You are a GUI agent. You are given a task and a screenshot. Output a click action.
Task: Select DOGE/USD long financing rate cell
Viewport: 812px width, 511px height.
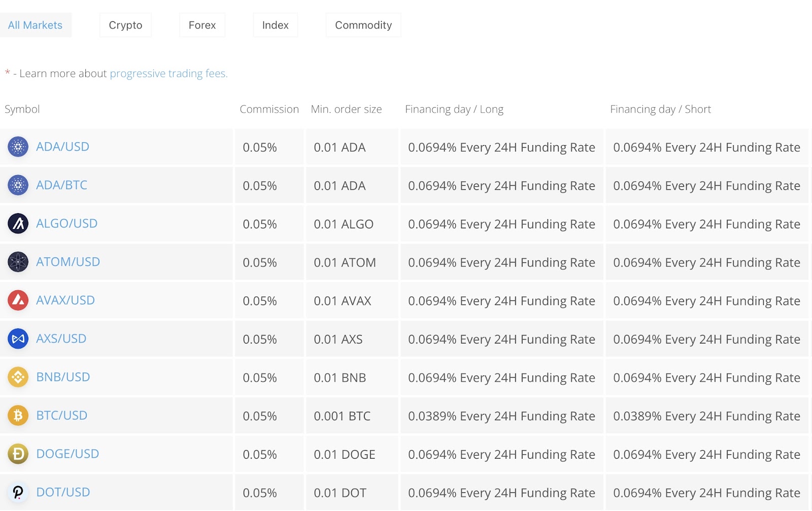pyautogui.click(x=501, y=454)
